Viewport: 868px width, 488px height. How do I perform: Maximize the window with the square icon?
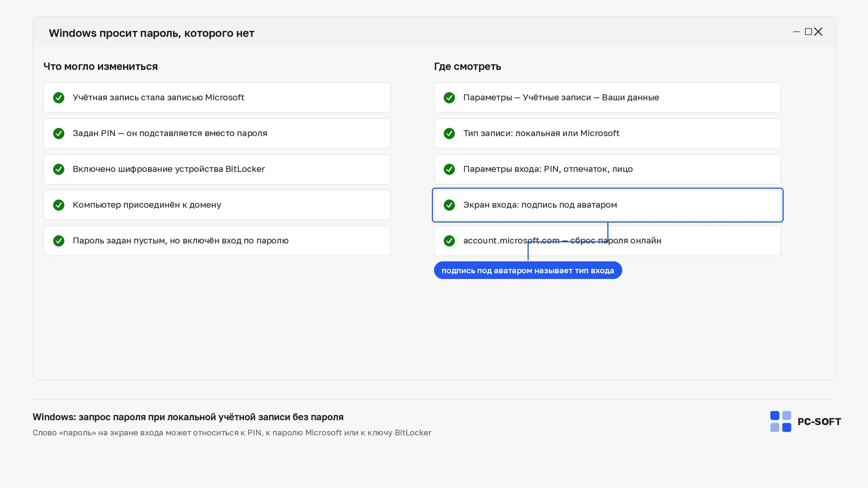808,32
